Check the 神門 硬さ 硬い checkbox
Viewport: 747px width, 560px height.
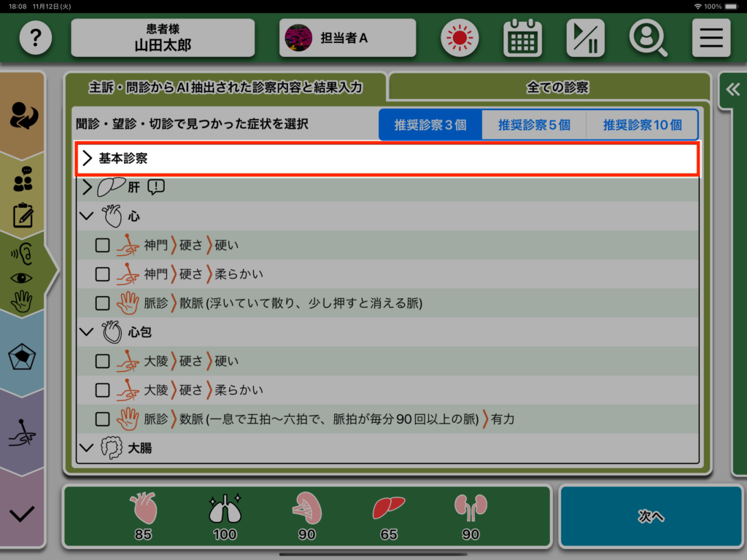click(x=103, y=245)
